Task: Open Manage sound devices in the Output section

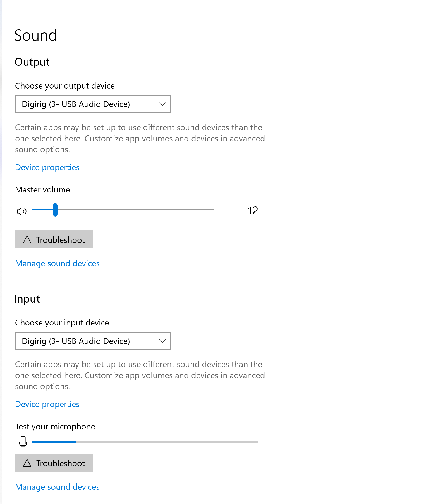Action: click(57, 263)
